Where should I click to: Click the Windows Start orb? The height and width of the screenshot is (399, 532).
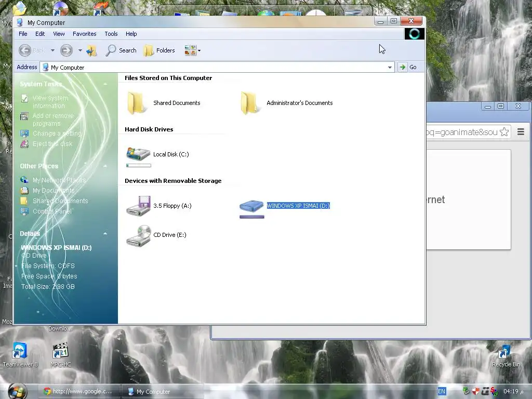17,392
